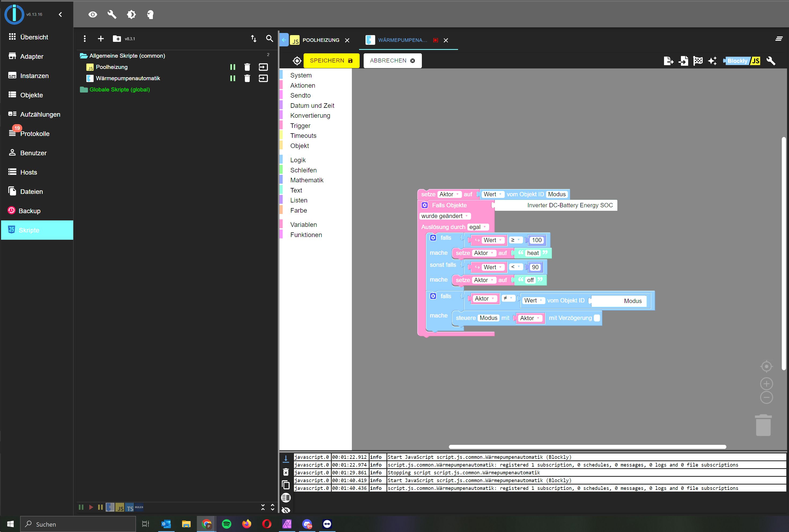This screenshot has width=789, height=532.
Task: Collapse the Allgemeine Skripte (common) folder
Action: (x=83, y=56)
